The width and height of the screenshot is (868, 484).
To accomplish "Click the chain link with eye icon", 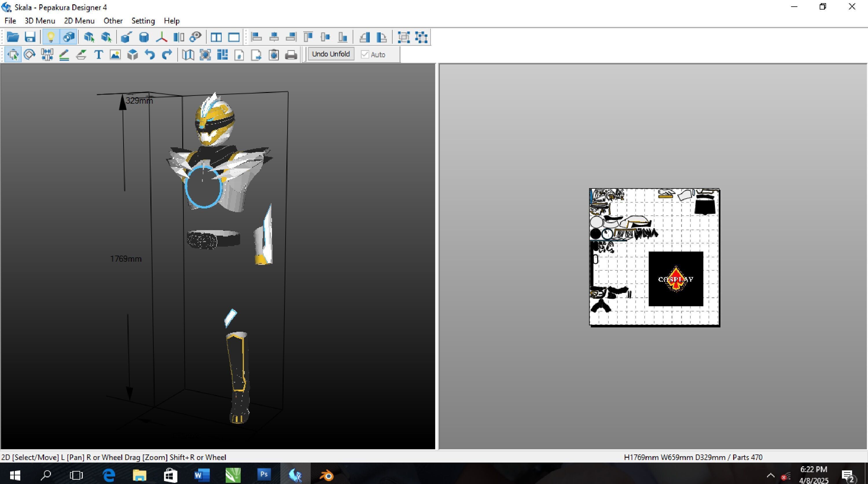I will click(195, 37).
